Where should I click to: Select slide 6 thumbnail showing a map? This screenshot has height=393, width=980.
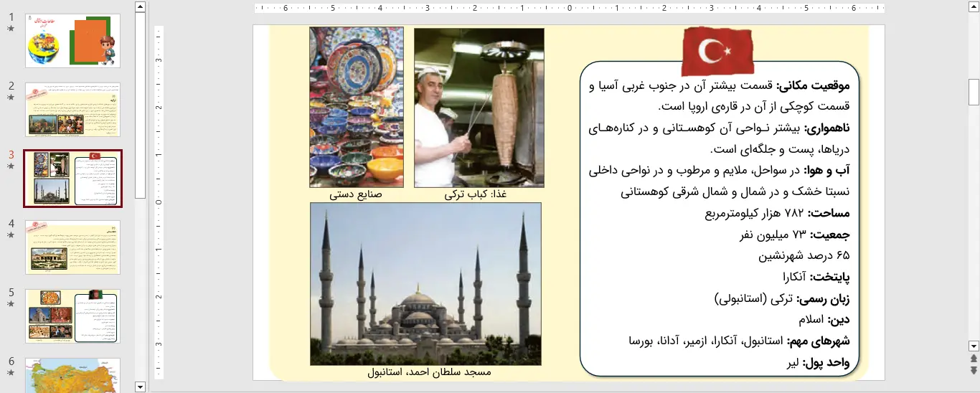[x=72, y=375]
